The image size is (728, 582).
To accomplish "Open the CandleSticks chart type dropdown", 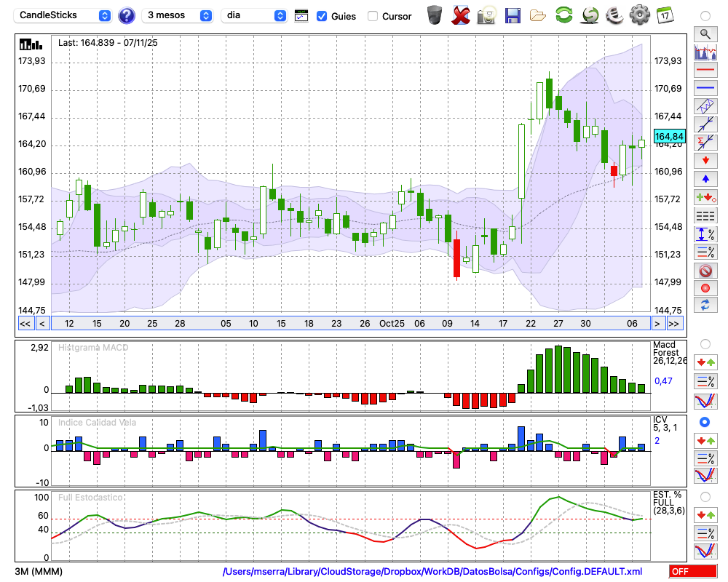I will tap(64, 15).
